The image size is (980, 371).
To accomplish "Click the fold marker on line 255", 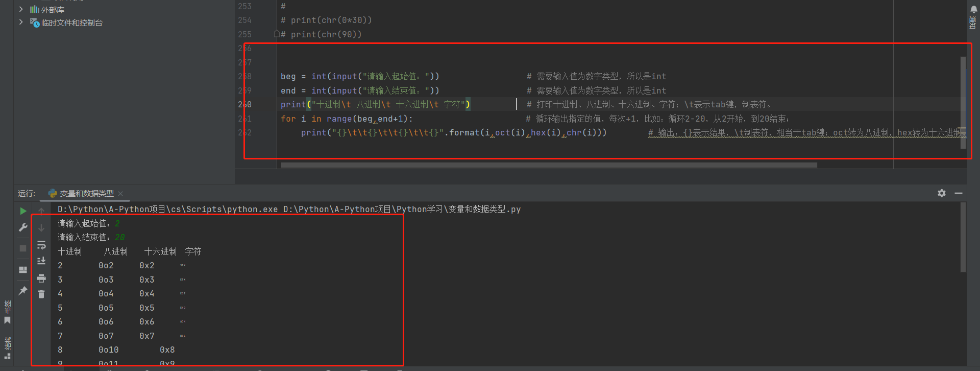I will click(x=276, y=34).
